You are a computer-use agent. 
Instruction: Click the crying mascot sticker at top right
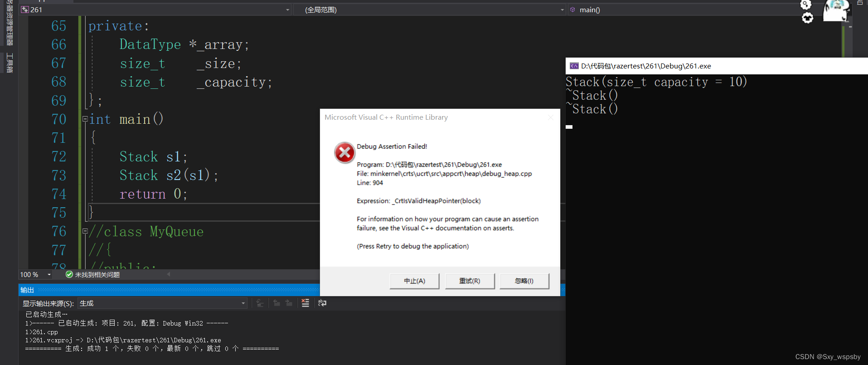pos(836,10)
